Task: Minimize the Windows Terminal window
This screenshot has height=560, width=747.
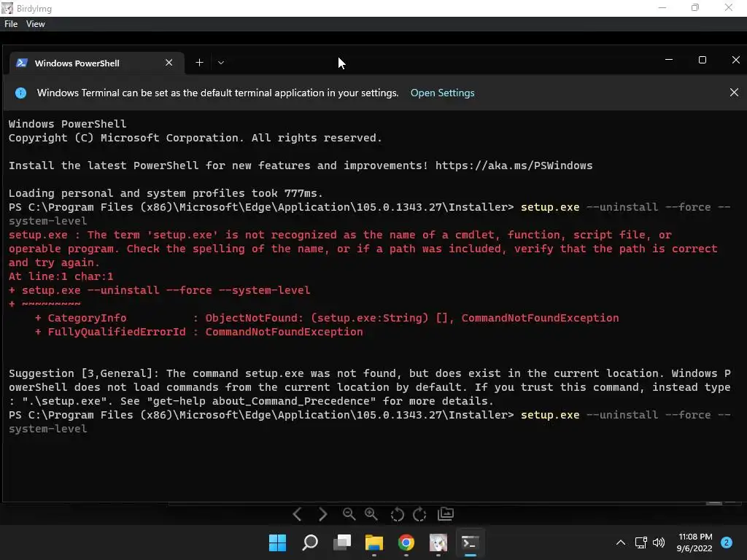Action: coord(669,60)
